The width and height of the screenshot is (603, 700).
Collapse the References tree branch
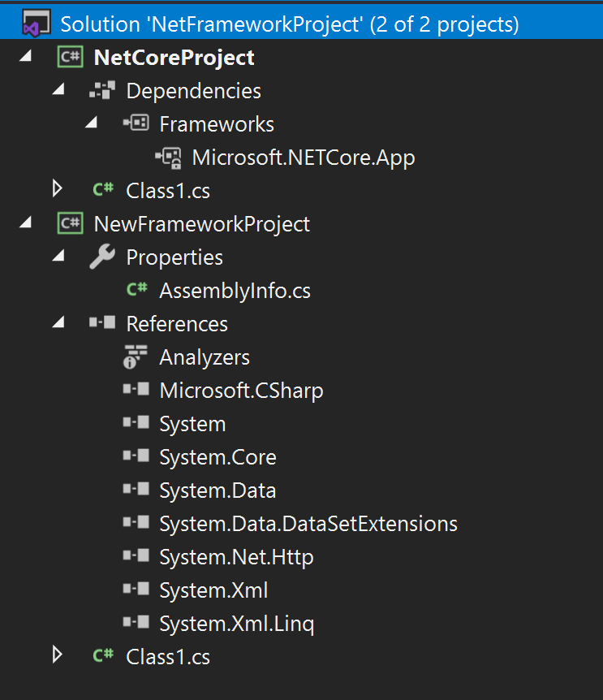(58, 322)
